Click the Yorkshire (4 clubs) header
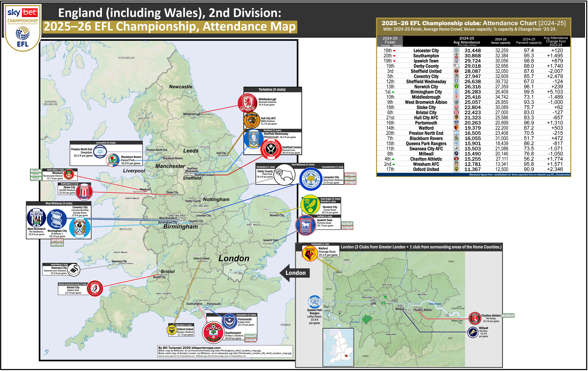Screen dimensions: 588x371 pyautogui.click(x=273, y=90)
